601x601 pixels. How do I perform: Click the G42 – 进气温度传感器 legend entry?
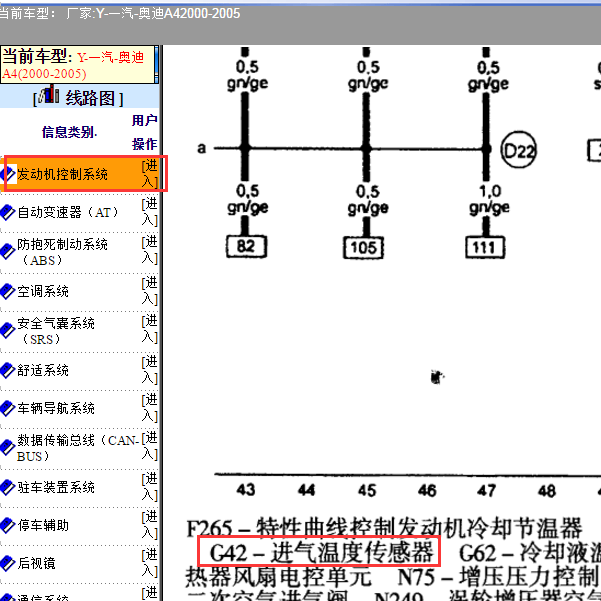(321, 552)
